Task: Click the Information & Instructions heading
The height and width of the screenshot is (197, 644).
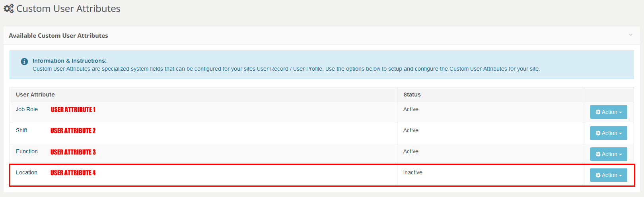Action: click(70, 61)
